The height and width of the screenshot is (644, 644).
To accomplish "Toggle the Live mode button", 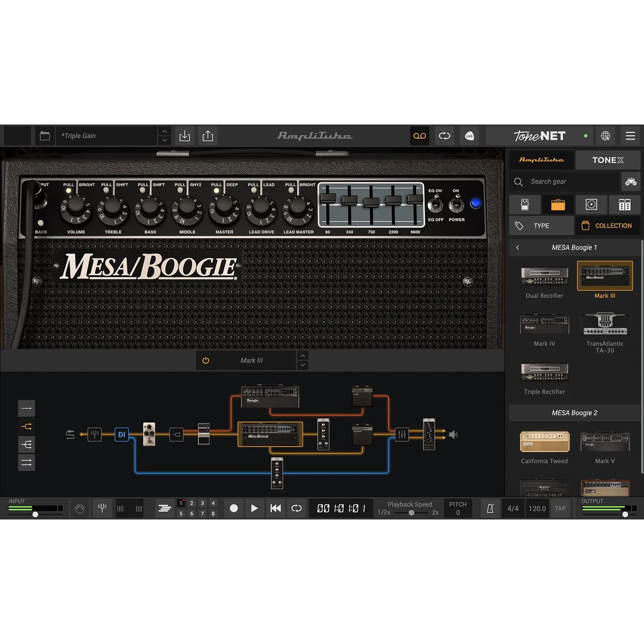I will (x=469, y=136).
